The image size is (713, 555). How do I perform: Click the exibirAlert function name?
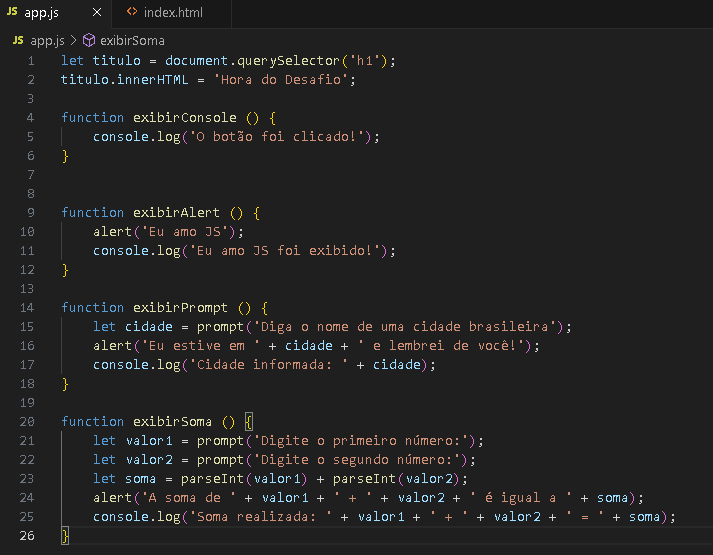pyautogui.click(x=176, y=213)
